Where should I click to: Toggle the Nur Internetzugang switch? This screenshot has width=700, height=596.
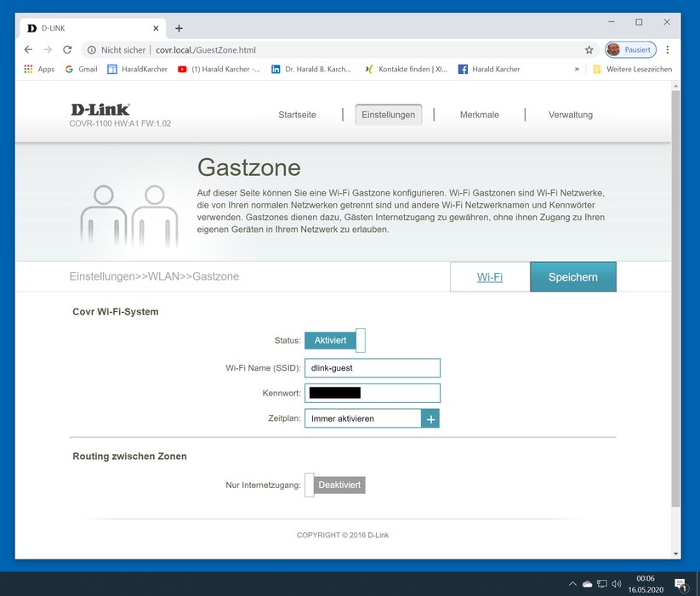point(335,485)
